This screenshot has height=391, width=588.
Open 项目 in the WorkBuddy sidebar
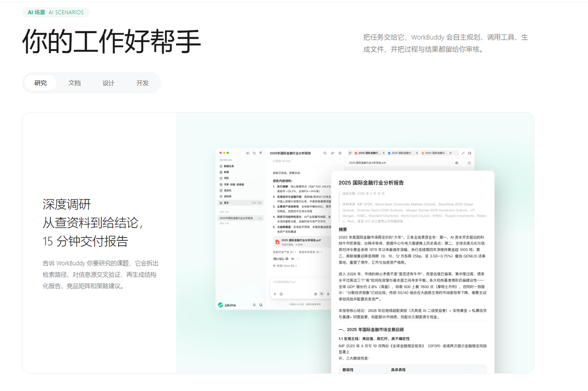tap(224, 178)
